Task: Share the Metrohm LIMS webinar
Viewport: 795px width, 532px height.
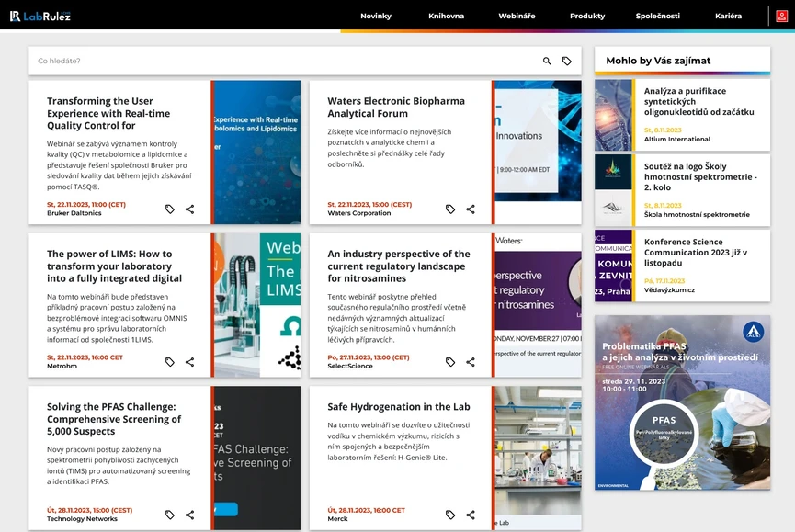Action: click(189, 362)
